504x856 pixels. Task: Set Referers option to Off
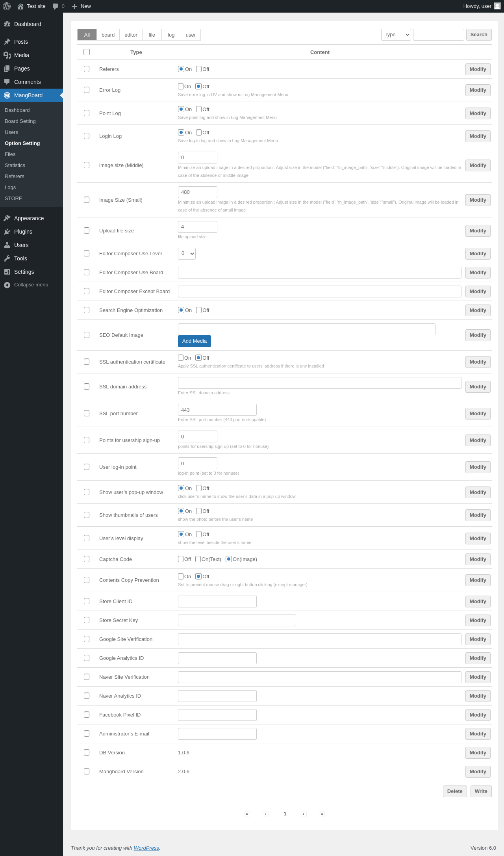[x=199, y=69]
